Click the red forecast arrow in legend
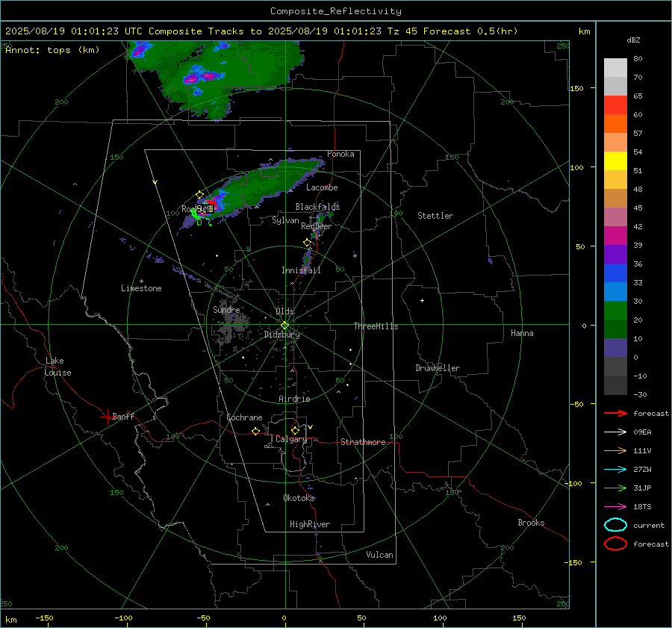Image resolution: width=672 pixels, height=628 pixels. (x=615, y=413)
